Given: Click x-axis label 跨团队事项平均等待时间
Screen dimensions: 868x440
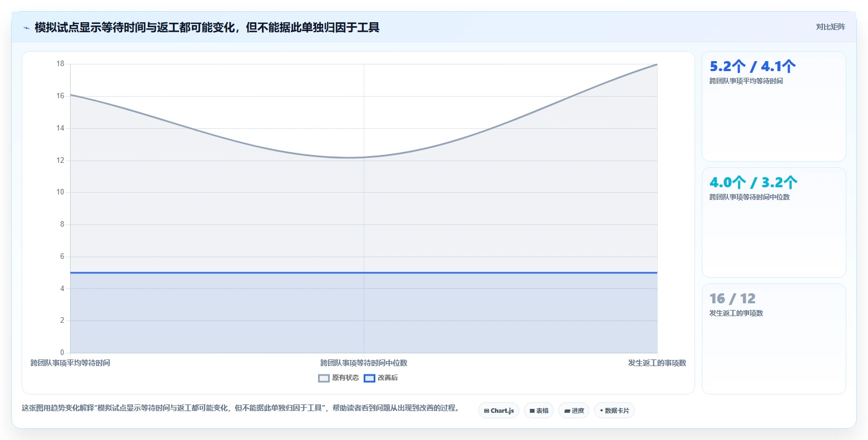Looking at the screenshot, I should (70, 363).
